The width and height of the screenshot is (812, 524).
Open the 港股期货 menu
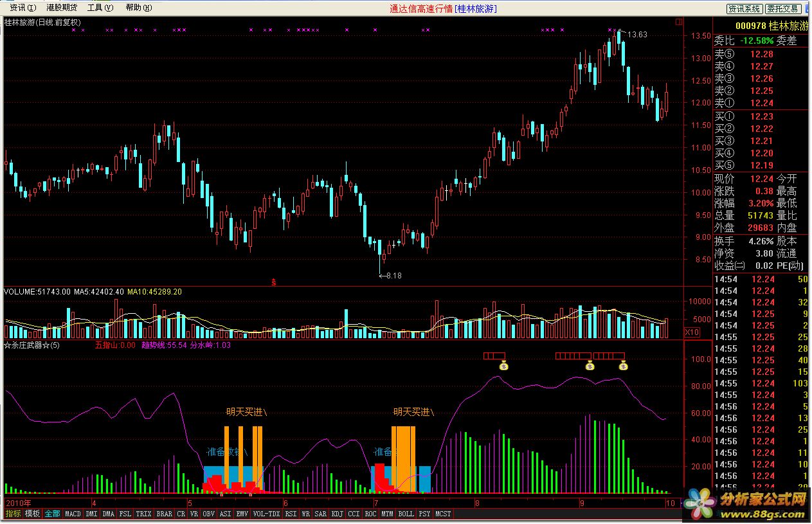(62, 8)
